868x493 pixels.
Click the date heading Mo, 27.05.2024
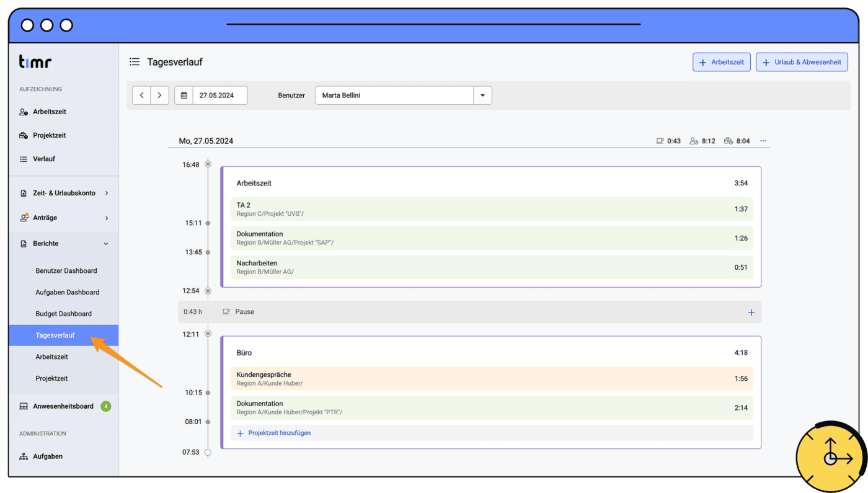click(206, 141)
